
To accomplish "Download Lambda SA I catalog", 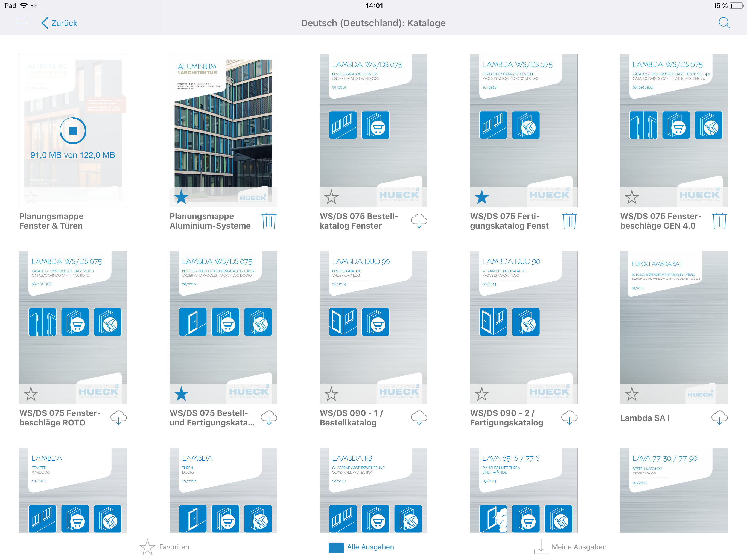I will click(x=720, y=418).
